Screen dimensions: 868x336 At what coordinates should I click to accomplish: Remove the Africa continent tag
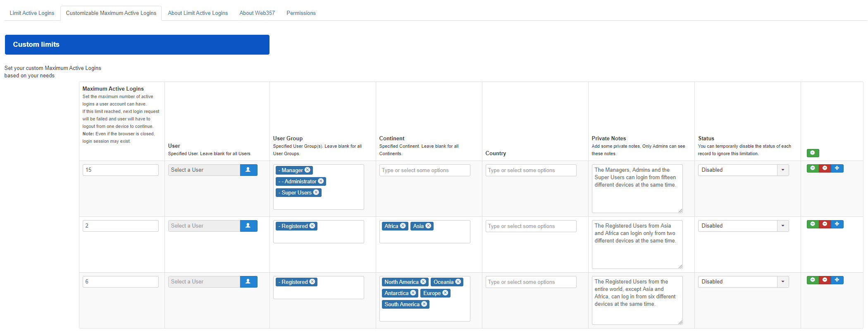[403, 226]
